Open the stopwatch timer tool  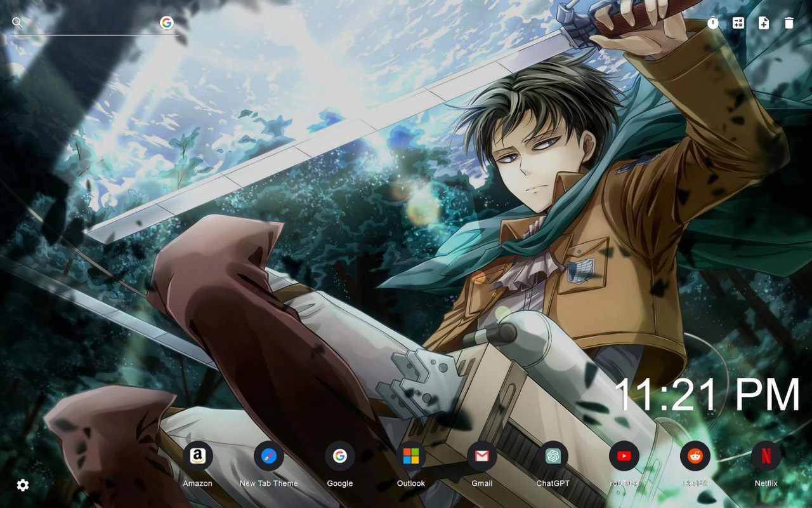[713, 23]
